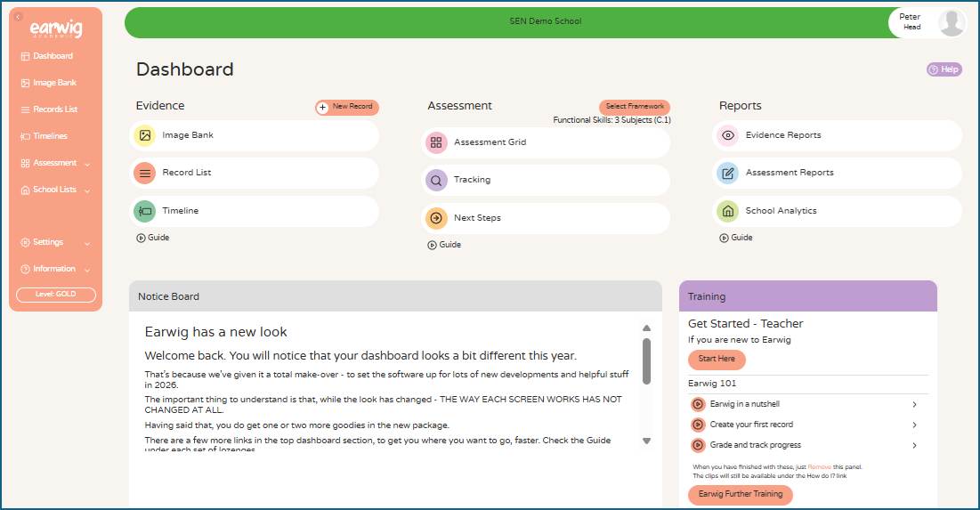Open the Guide link under Assessment
This screenshot has height=510, width=980.
(x=444, y=245)
